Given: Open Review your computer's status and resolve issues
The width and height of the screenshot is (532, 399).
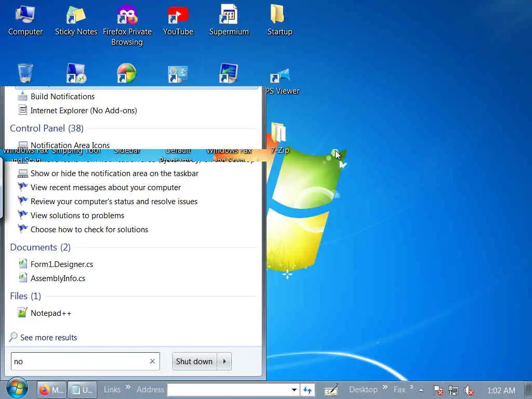Looking at the screenshot, I should point(114,201).
